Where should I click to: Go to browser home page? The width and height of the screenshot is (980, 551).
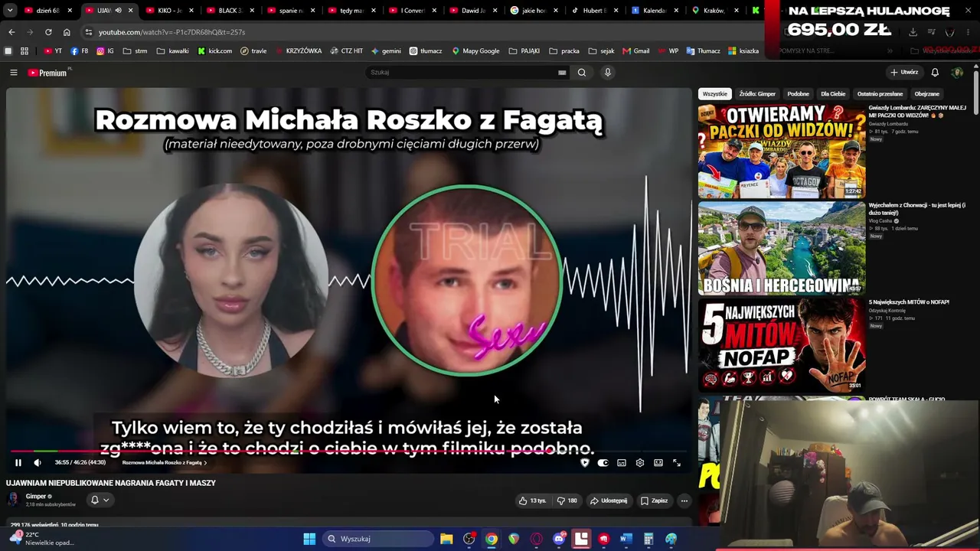tap(67, 32)
